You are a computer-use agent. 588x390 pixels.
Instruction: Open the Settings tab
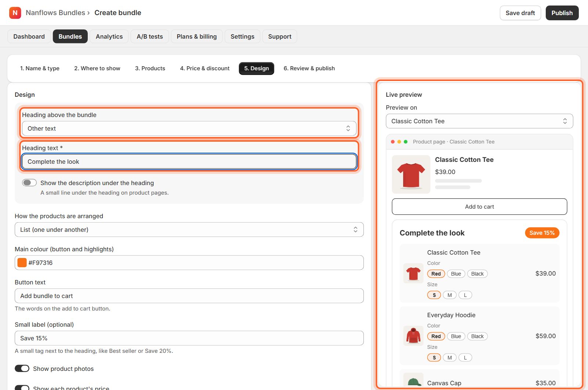[243, 36]
